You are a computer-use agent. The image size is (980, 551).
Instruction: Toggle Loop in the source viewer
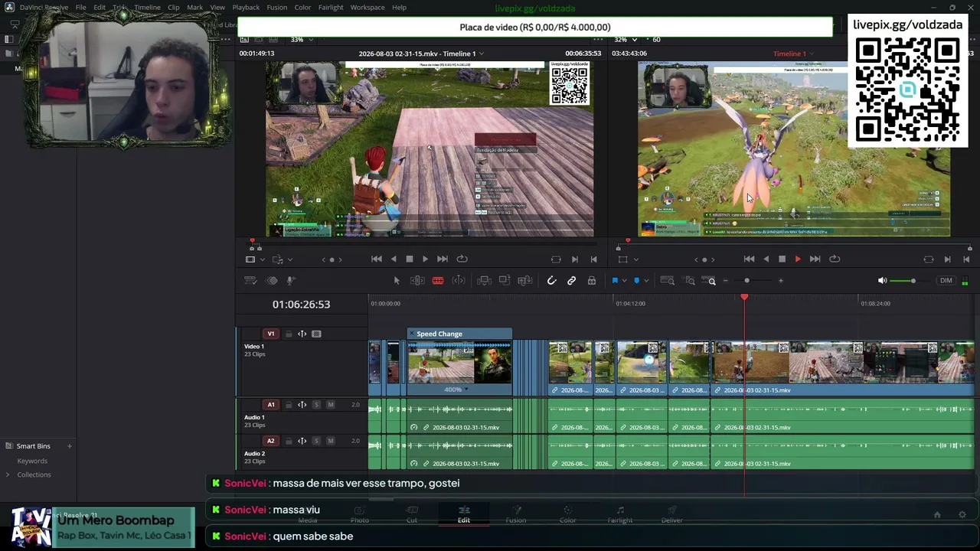tap(462, 259)
